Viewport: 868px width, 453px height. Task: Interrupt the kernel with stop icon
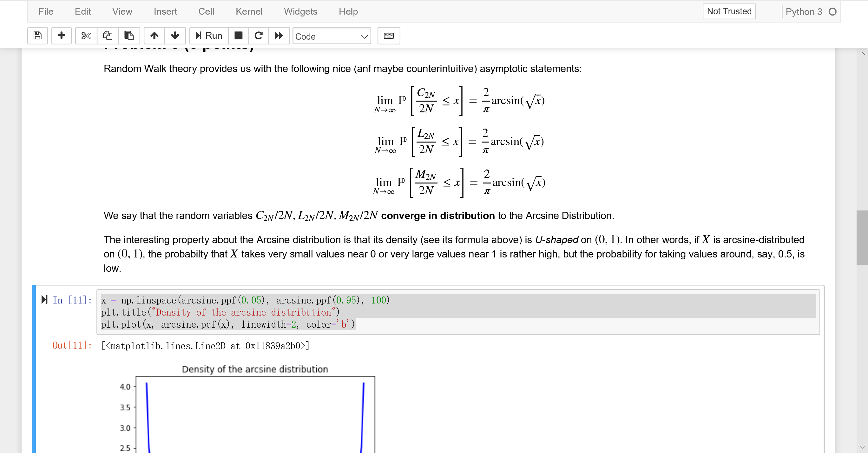(x=239, y=36)
